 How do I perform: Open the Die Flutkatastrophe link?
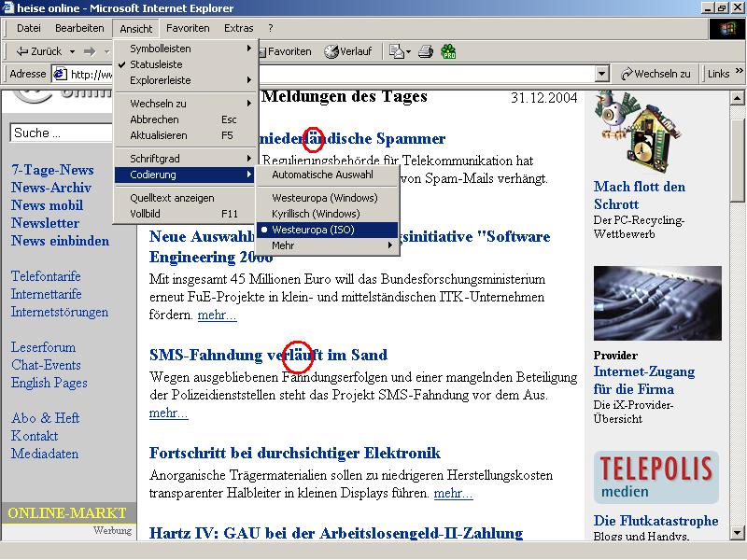(655, 521)
